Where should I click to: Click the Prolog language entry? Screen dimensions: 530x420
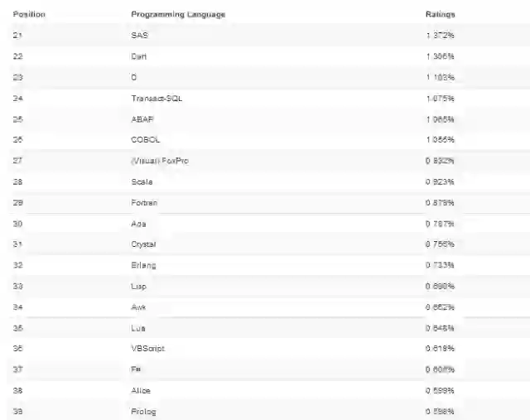[x=143, y=412]
